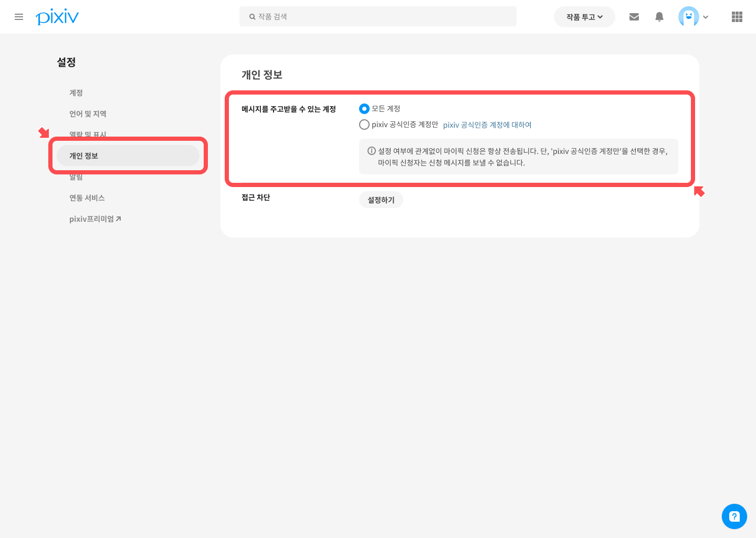The width and height of the screenshot is (756, 538).
Task: Click the search magnifier icon
Action: [253, 17]
